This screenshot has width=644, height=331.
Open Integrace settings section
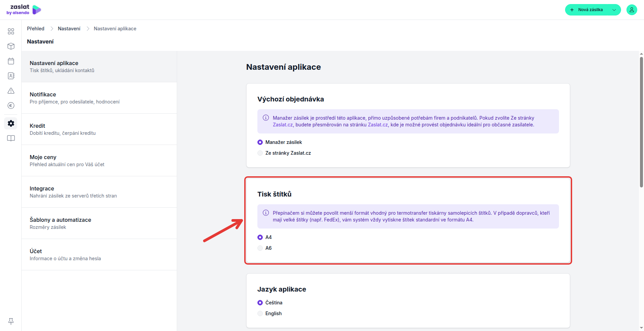tap(99, 192)
